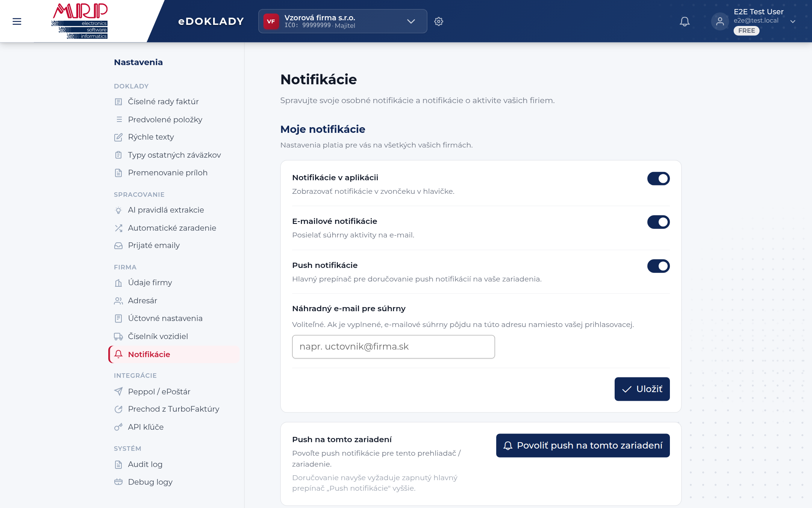Click Prijaté emaily inbox icon

point(118,246)
